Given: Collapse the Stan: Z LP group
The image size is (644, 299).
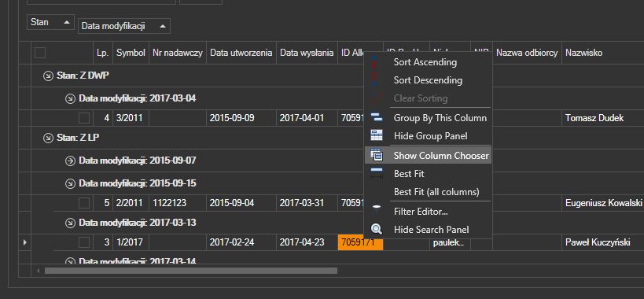Looking at the screenshot, I should click(x=49, y=138).
